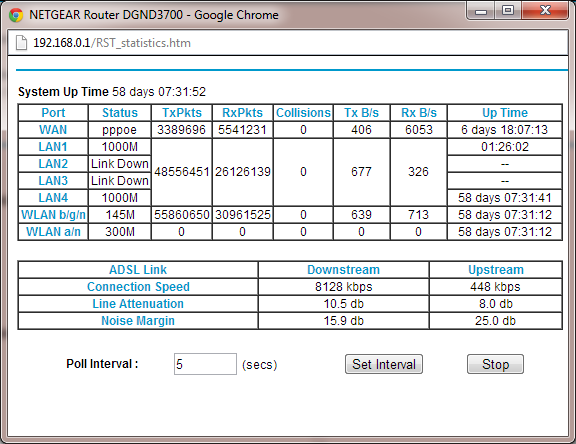Viewport: 576px width, 444px height.
Task: Select the Port column header
Action: [53, 113]
